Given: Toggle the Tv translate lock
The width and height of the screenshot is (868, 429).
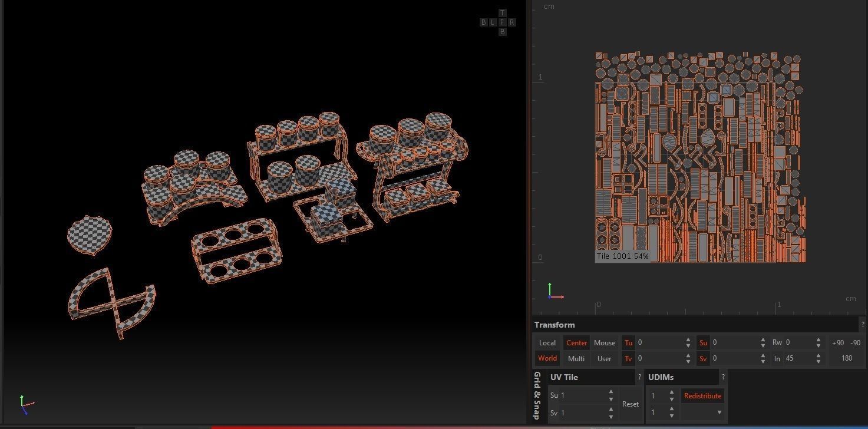Looking at the screenshot, I should [x=628, y=358].
